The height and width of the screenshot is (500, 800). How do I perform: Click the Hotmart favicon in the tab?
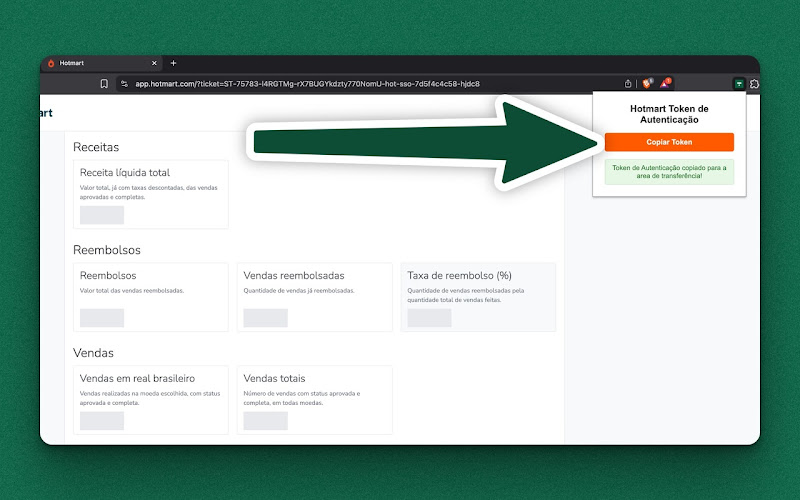pyautogui.click(x=52, y=63)
